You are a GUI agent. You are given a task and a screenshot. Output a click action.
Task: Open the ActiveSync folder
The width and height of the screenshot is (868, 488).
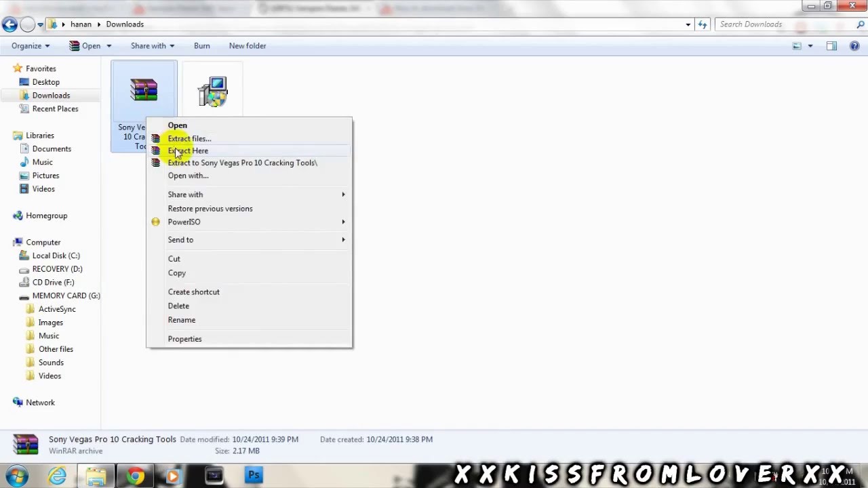point(57,309)
